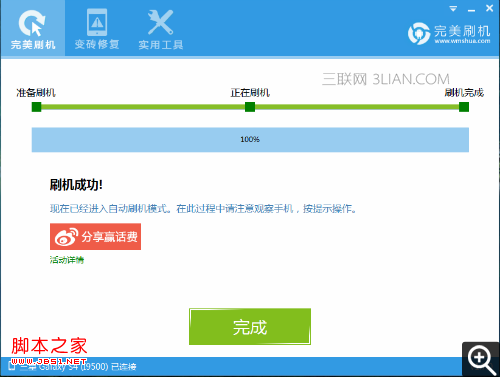Click the magnifier zoom icon
This screenshot has width=500, height=377.
point(481,360)
